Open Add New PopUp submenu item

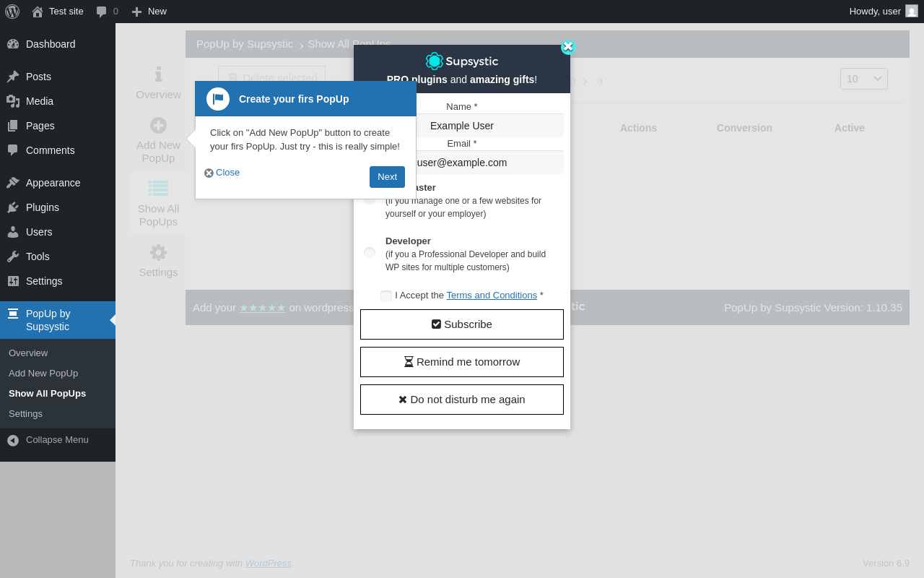43,374
